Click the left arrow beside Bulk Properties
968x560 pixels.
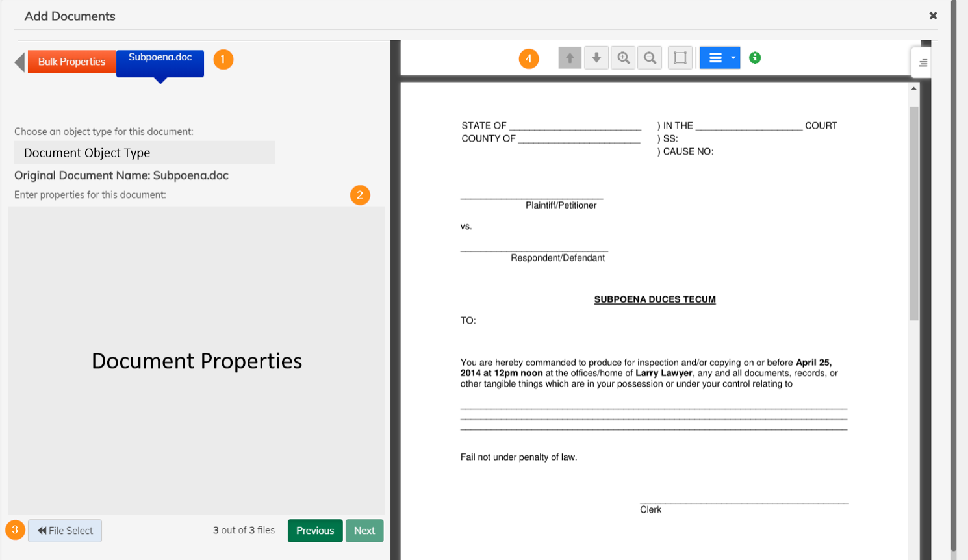tap(19, 62)
